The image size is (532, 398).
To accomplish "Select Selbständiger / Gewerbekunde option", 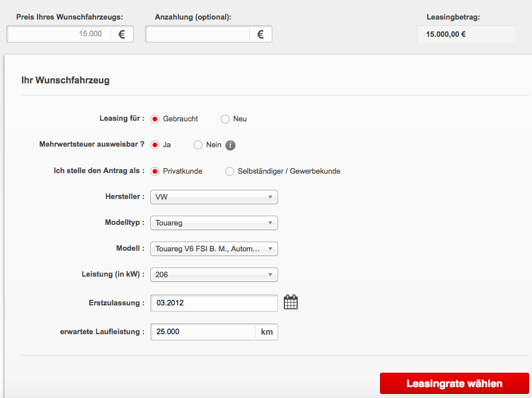I will [x=230, y=171].
